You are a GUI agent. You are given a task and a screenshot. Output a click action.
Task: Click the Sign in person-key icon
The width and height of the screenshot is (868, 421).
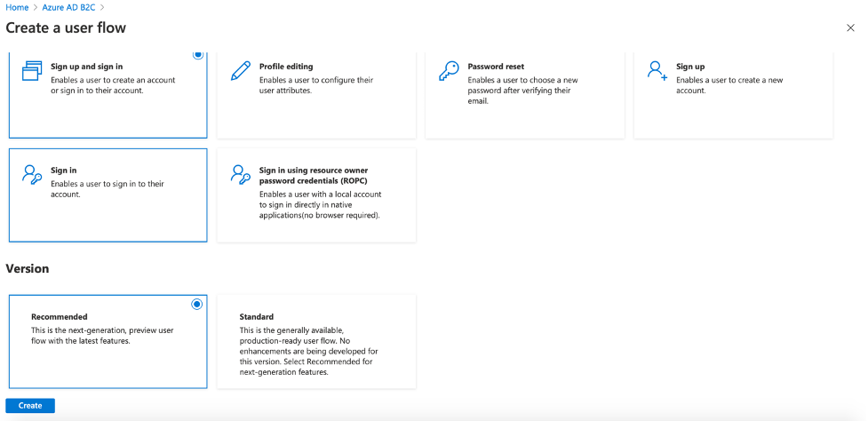[x=32, y=174]
